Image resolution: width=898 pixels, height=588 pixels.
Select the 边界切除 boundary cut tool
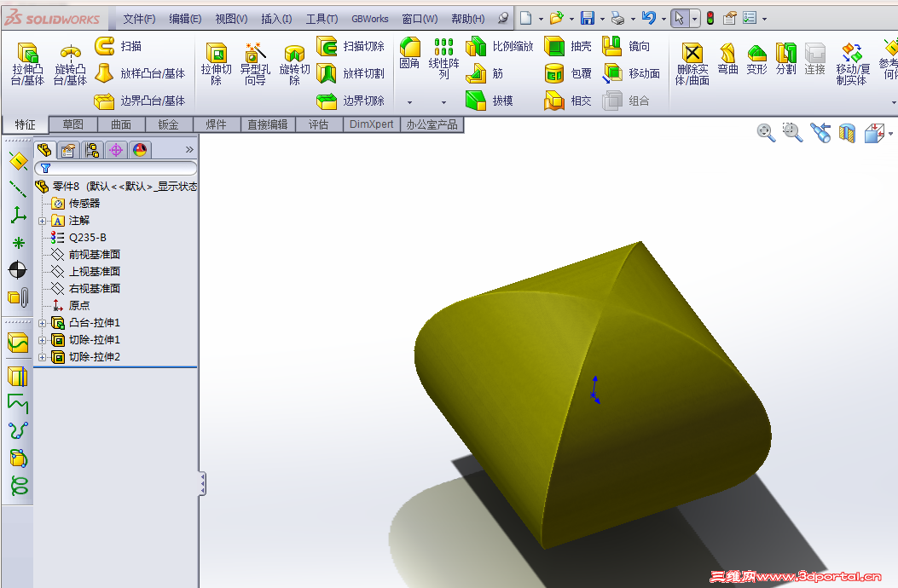point(351,101)
